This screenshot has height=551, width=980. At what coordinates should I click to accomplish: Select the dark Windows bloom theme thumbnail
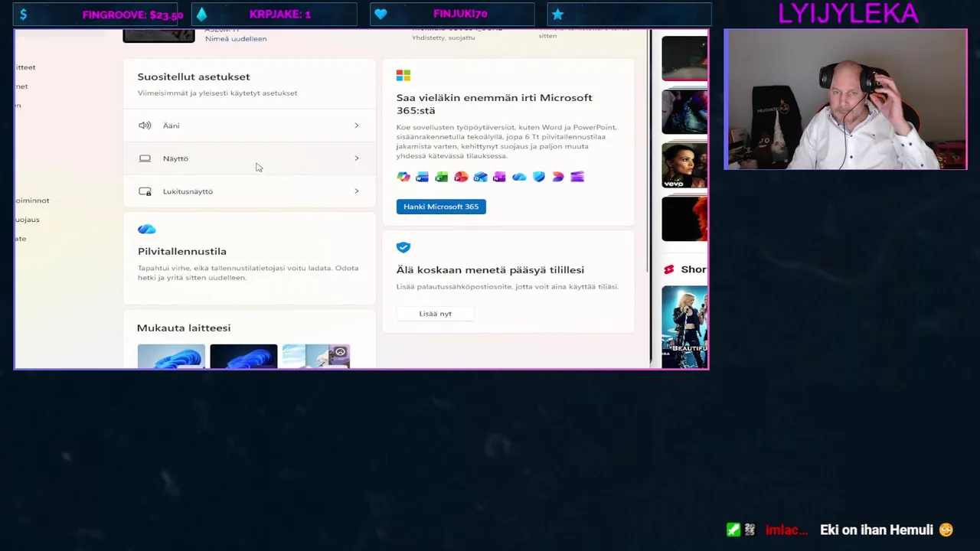pos(243,357)
